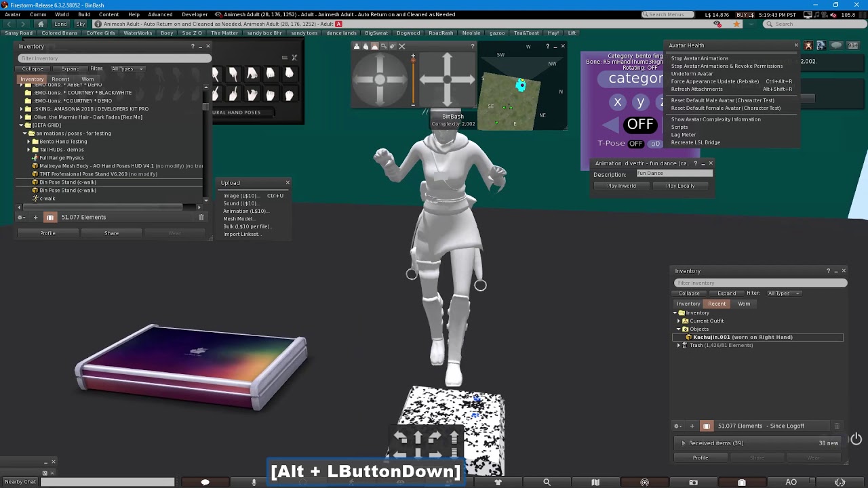Toggle the large OFF button on purple HUD

point(639,125)
